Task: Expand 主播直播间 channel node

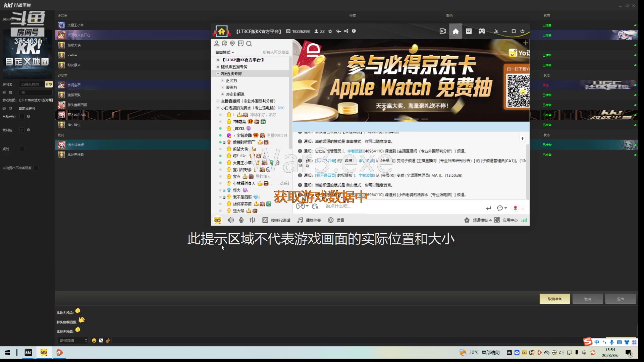Action: coord(218,101)
